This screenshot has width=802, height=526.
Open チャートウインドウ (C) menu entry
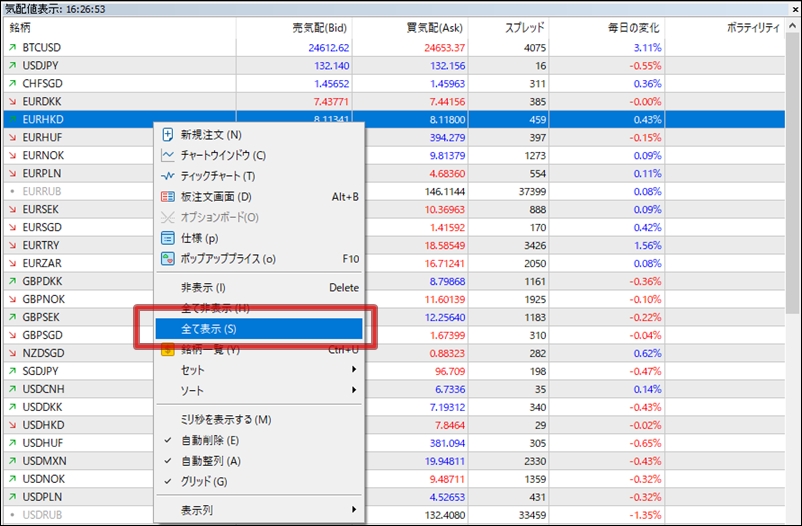pyautogui.click(x=259, y=155)
